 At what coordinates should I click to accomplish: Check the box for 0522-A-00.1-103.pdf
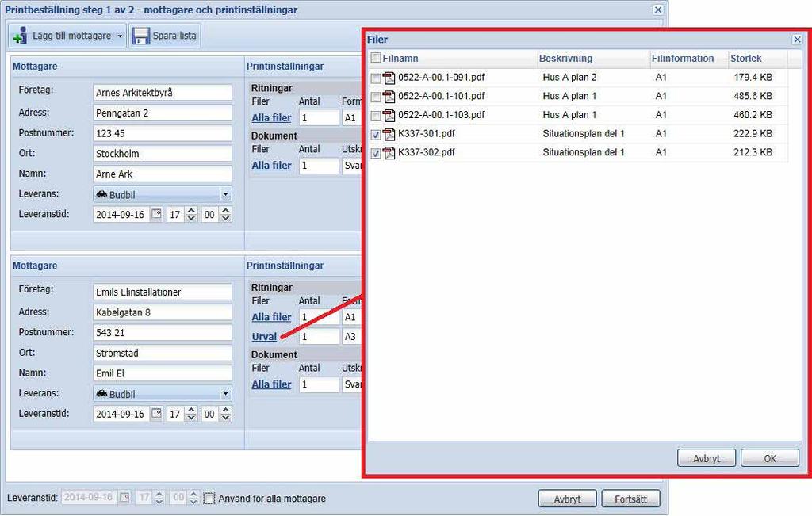(x=376, y=116)
